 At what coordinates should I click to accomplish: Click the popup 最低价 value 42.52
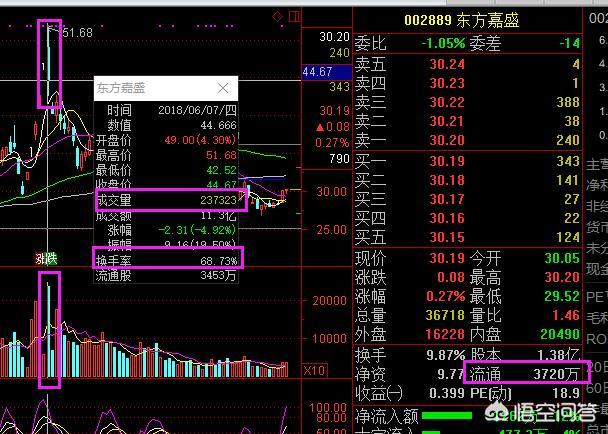point(221,170)
